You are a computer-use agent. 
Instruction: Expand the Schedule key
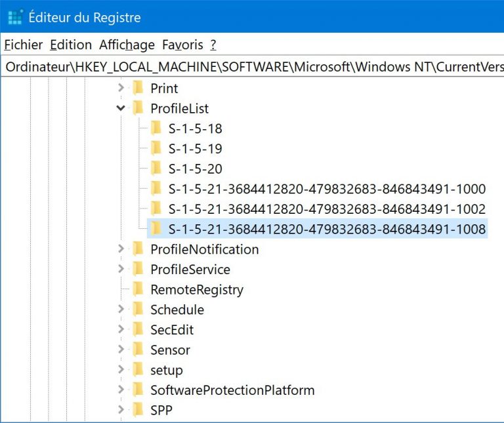click(121, 310)
